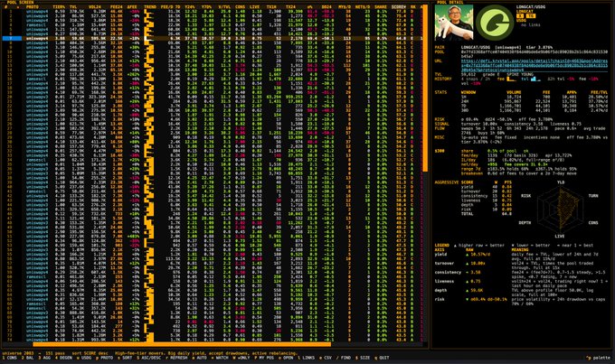Click the yellow X badge under LONGCAT
This screenshot has width=615, height=364.
click(520, 16)
